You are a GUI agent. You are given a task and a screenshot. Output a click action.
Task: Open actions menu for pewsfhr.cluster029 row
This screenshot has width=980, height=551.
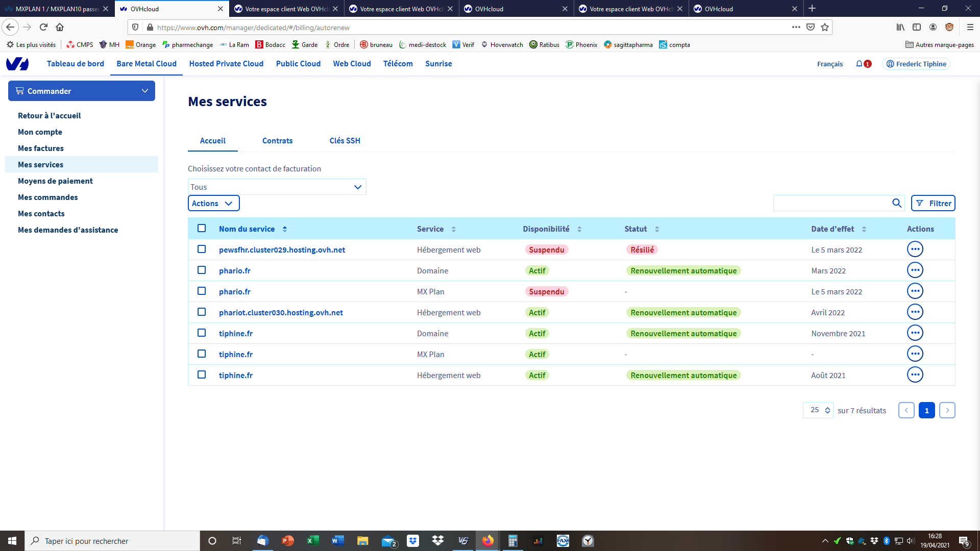tap(915, 249)
